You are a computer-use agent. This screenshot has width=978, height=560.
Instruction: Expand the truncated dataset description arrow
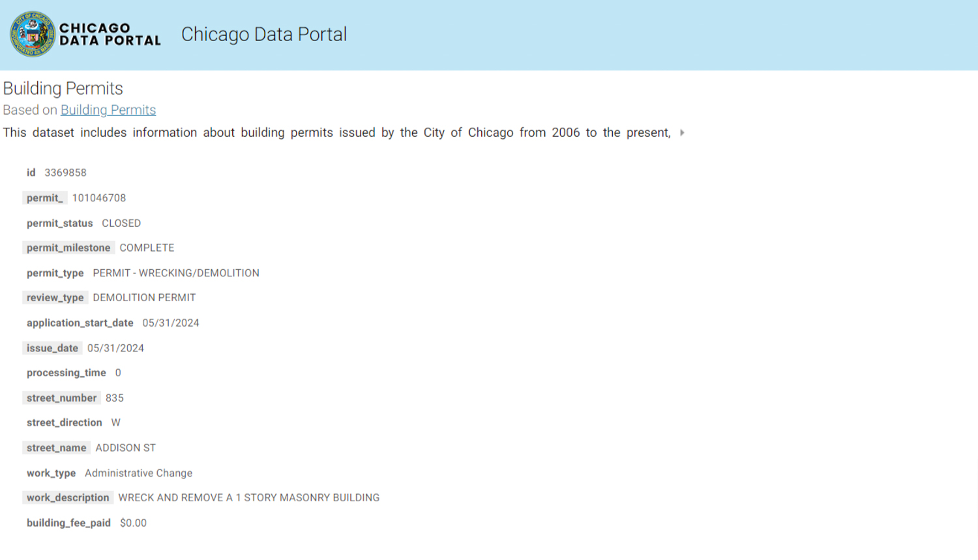coord(682,133)
